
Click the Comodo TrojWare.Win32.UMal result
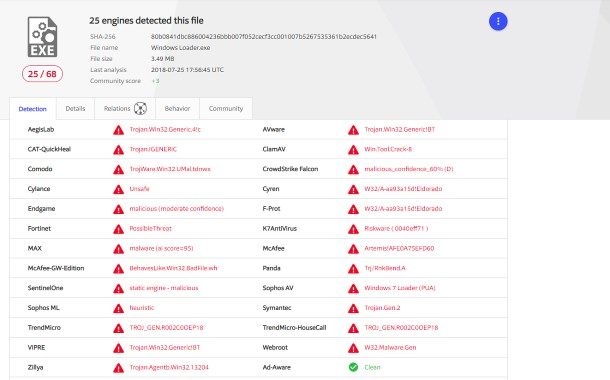170,169
